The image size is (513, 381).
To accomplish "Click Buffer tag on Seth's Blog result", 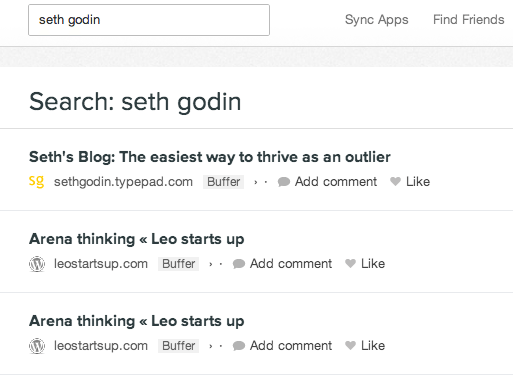I will [224, 182].
